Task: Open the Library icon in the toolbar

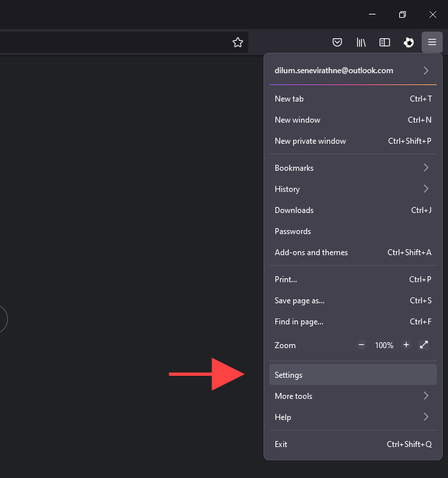Action: point(361,42)
